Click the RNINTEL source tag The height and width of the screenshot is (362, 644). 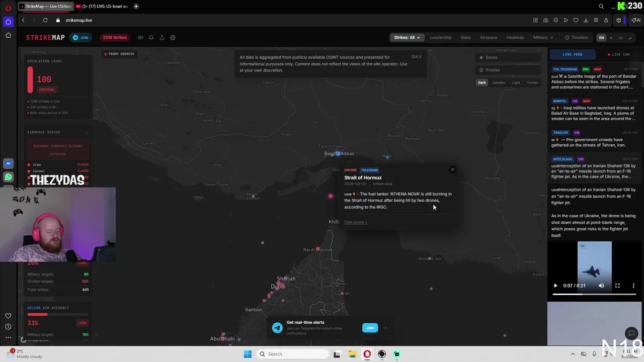point(560,101)
